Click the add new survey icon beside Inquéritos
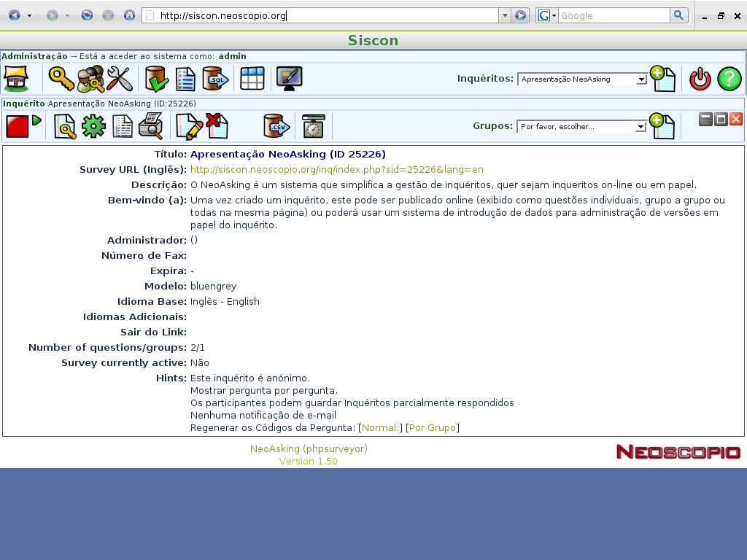The image size is (747, 560). point(662,79)
